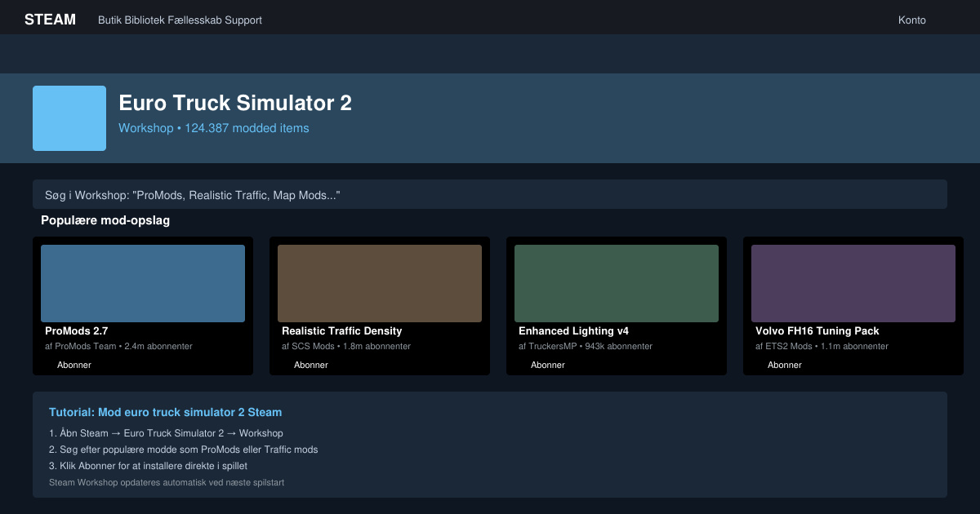Click note 'Steam Workshop opdateres automatisk ved næste spilstart'
Screen dimensions: 980x514
(167, 483)
